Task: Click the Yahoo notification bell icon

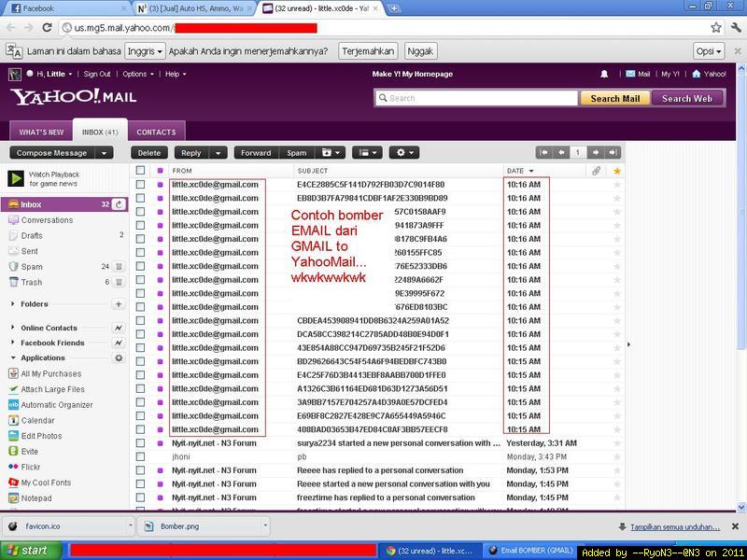Action: [x=604, y=74]
